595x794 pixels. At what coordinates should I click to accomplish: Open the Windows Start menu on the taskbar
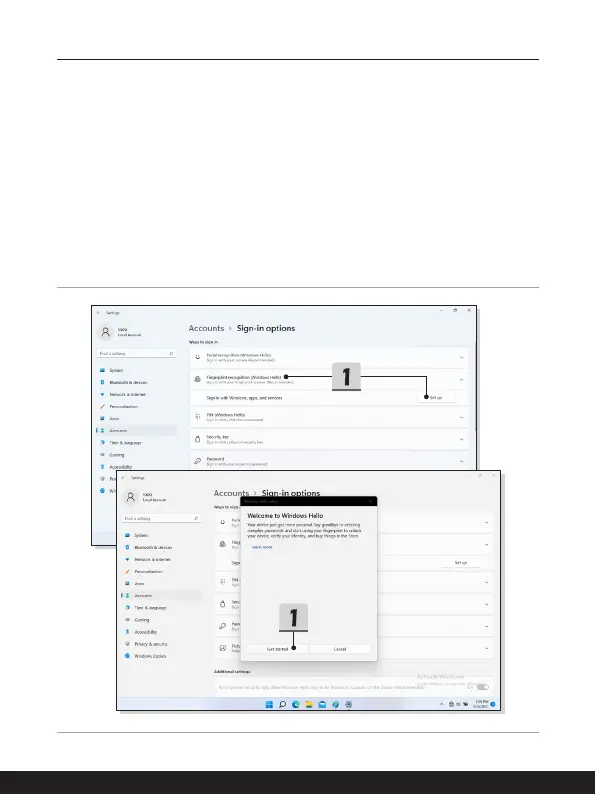269,704
